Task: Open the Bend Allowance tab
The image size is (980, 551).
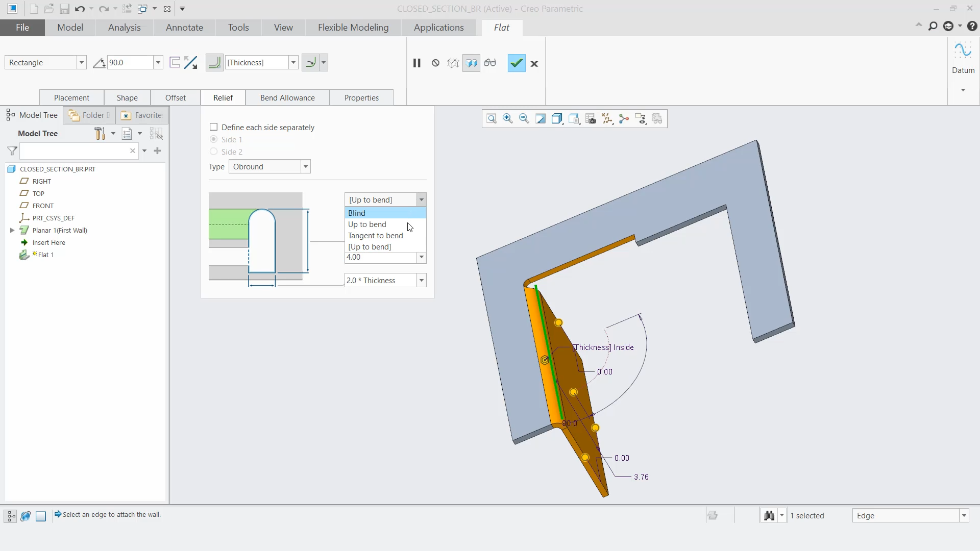Action: [x=287, y=98]
